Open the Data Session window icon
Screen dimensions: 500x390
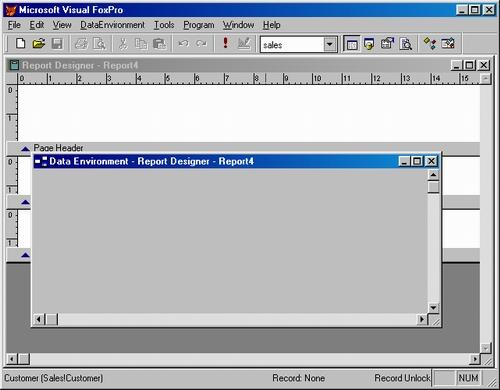369,44
